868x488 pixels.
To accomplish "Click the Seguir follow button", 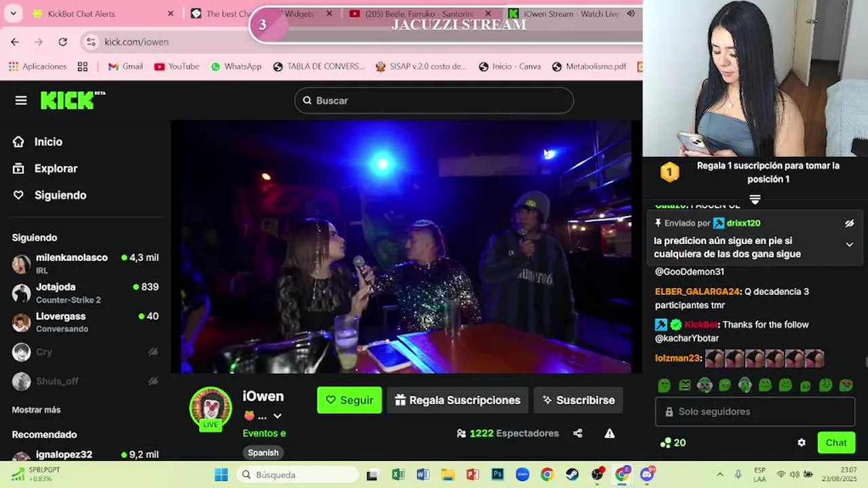I will tap(349, 400).
